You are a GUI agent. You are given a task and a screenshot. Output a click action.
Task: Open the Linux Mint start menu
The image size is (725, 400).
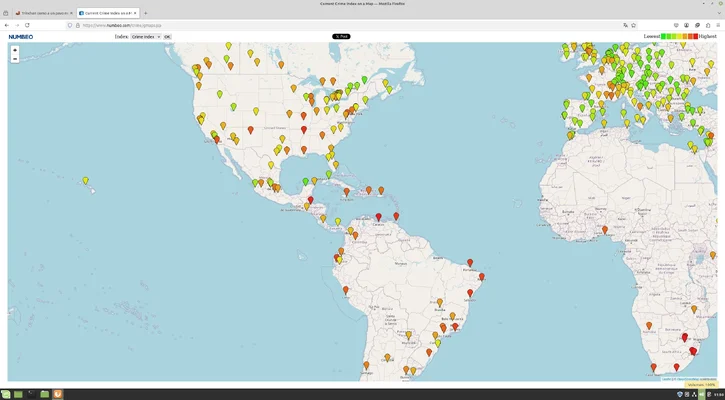pos(6,394)
